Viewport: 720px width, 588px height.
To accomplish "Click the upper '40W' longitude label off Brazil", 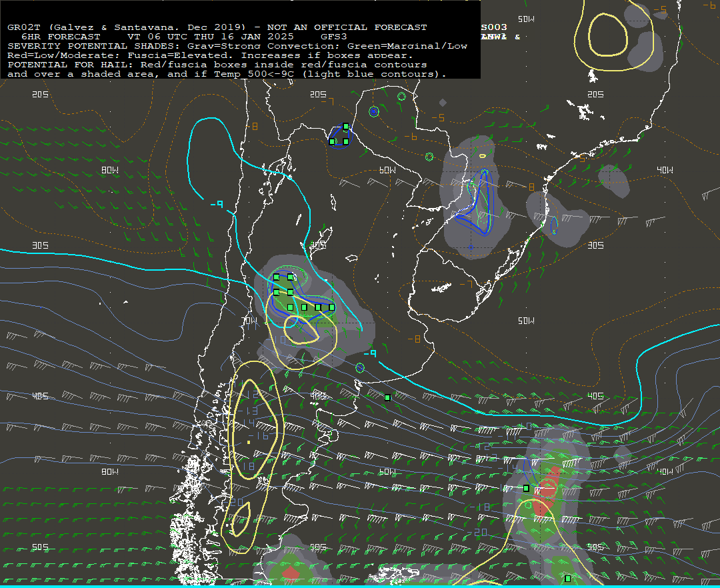I will pyautogui.click(x=665, y=170).
